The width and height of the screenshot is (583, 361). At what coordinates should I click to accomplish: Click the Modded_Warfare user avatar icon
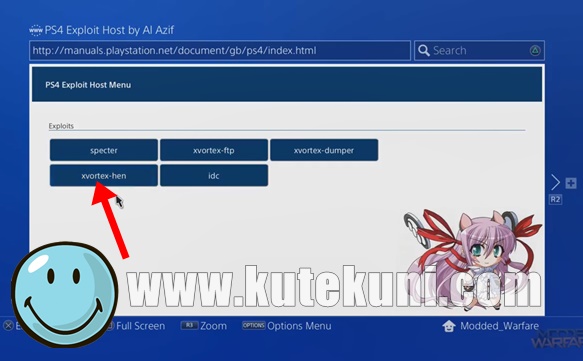click(449, 326)
